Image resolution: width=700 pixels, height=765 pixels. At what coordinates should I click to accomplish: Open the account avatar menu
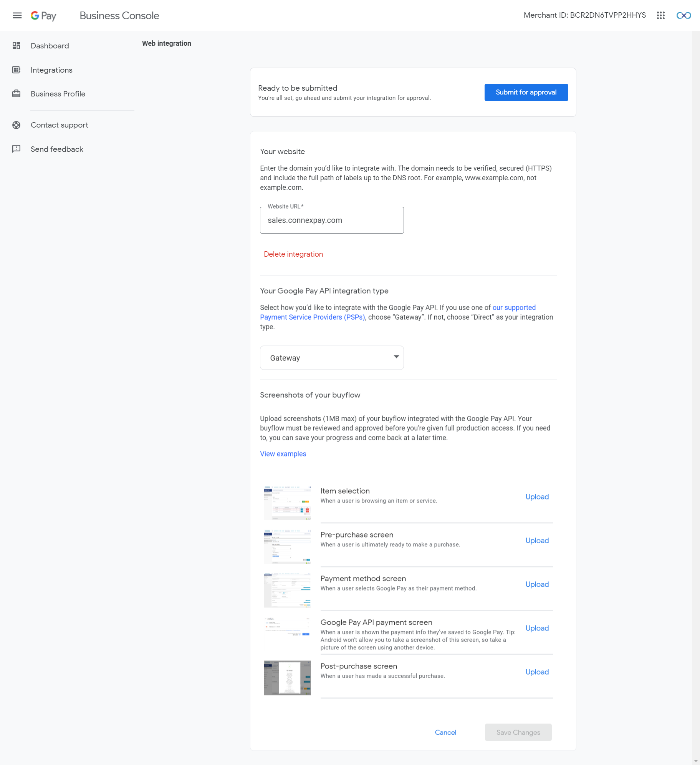683,15
